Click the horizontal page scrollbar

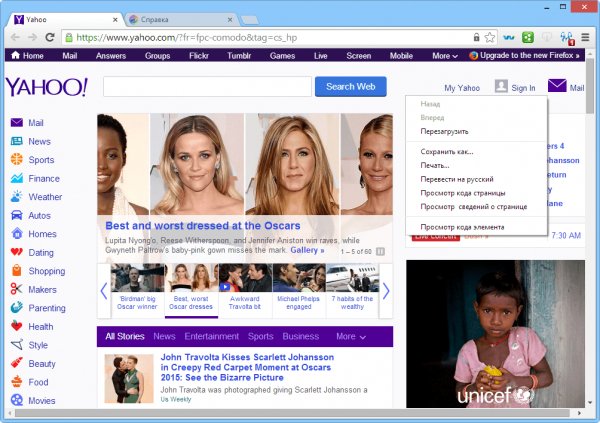292,413
